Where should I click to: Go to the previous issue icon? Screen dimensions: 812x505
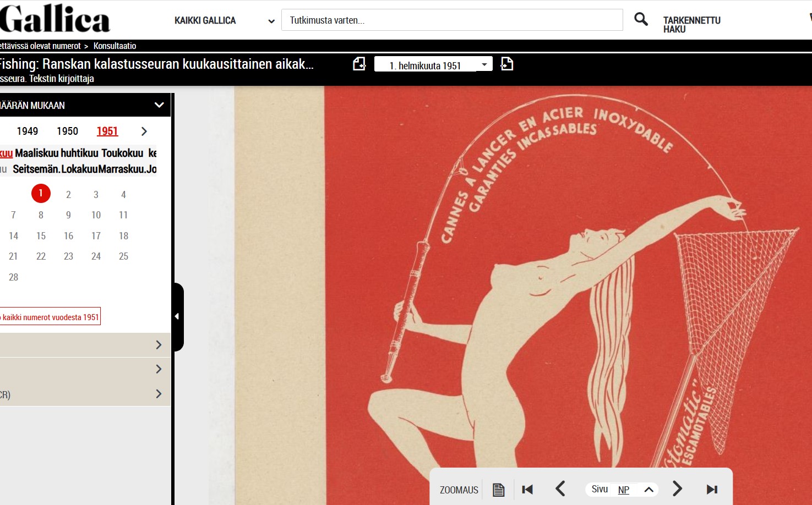359,64
